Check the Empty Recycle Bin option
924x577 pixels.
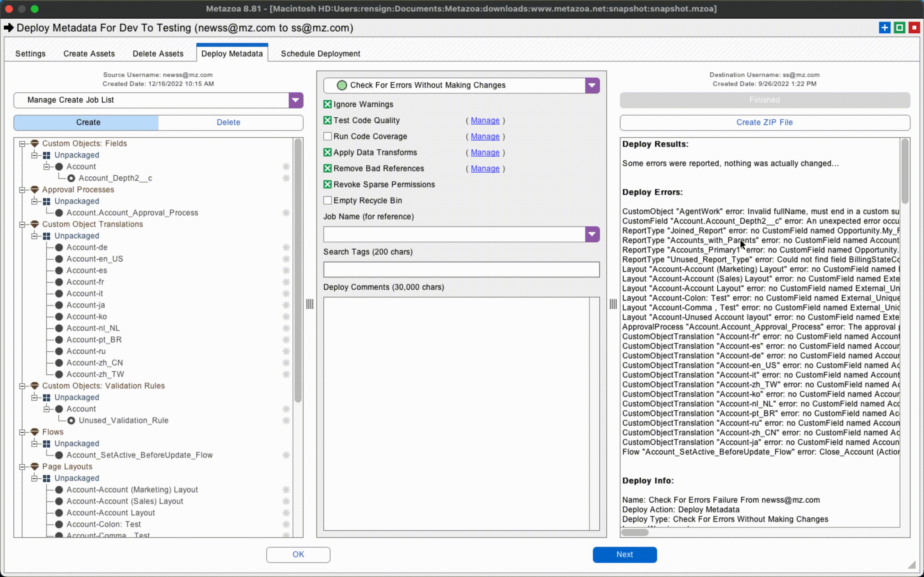tap(328, 200)
